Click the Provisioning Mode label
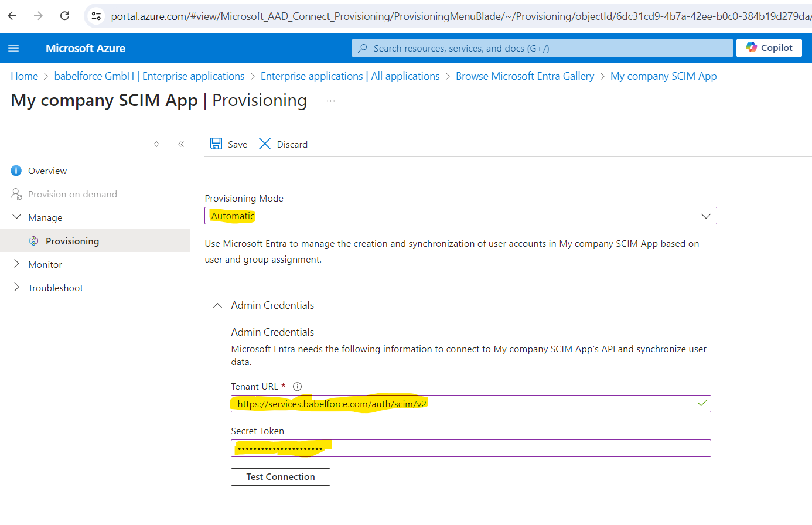This screenshot has height=525, width=812. tap(244, 199)
